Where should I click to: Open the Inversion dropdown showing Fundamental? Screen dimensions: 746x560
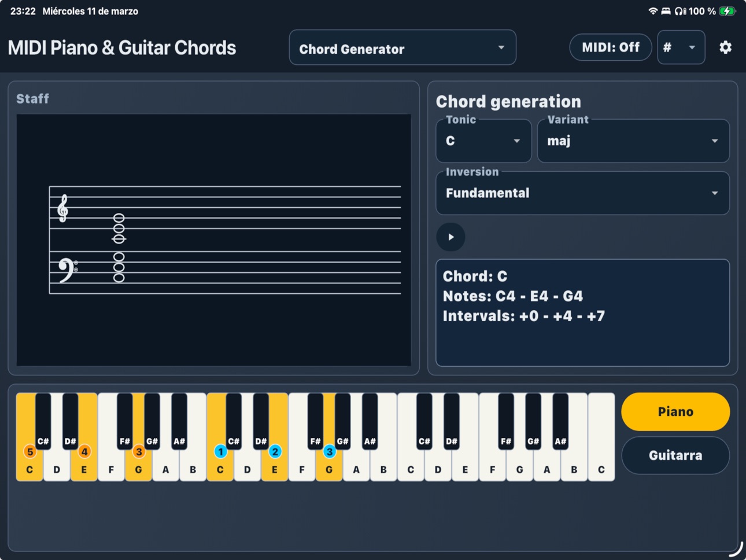[x=582, y=193]
